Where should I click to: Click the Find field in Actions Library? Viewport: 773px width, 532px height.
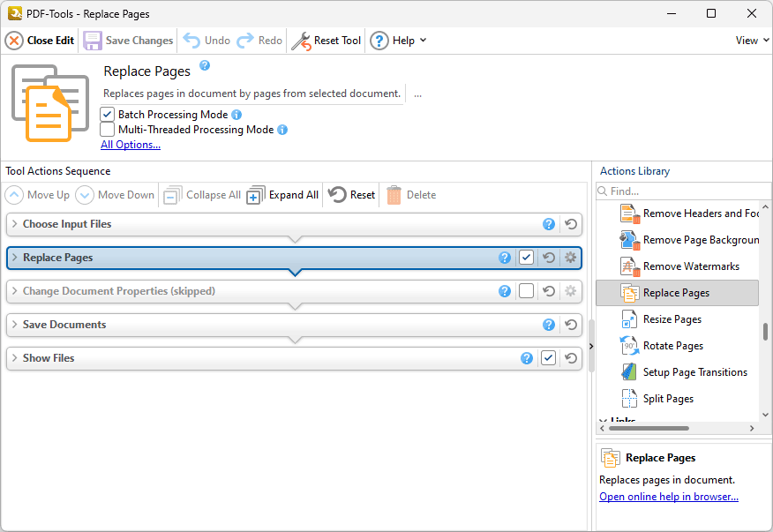coord(683,191)
